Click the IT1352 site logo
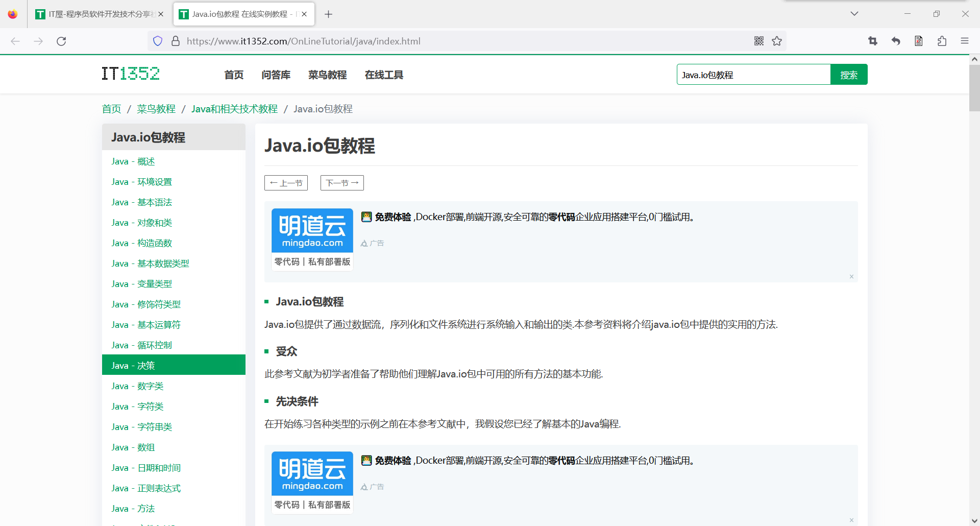980x526 pixels. click(x=131, y=74)
